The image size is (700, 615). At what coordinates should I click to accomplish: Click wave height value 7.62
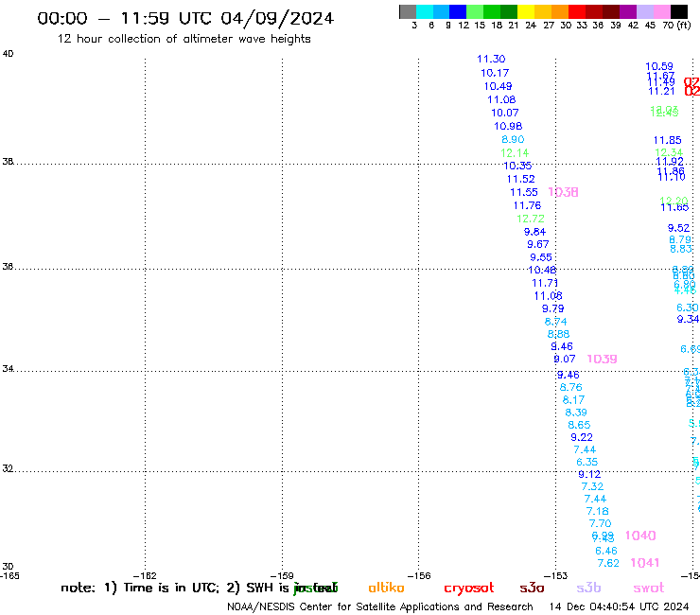coord(608,563)
